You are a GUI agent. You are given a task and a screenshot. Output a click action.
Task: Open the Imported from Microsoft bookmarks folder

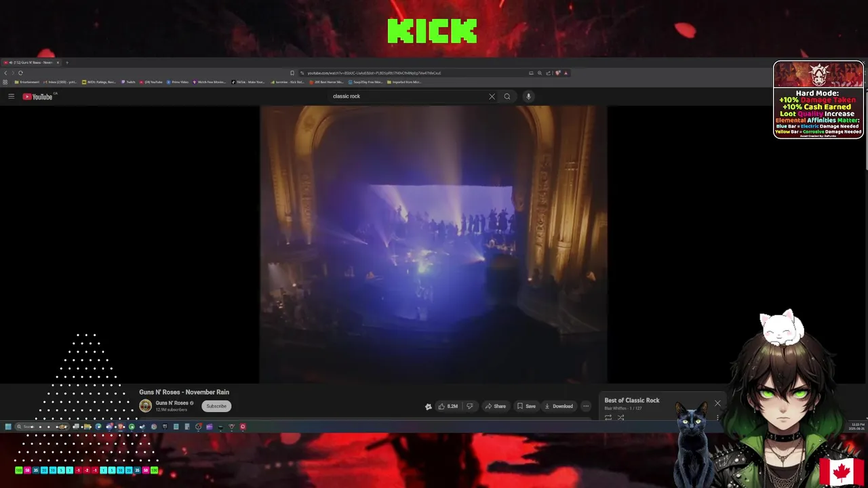pos(404,82)
